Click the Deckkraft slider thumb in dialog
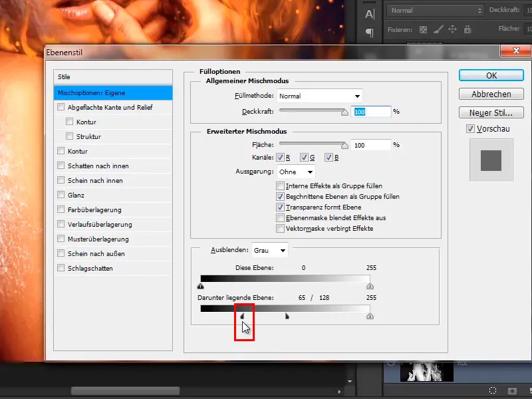The width and height of the screenshot is (532, 399). coord(344,112)
